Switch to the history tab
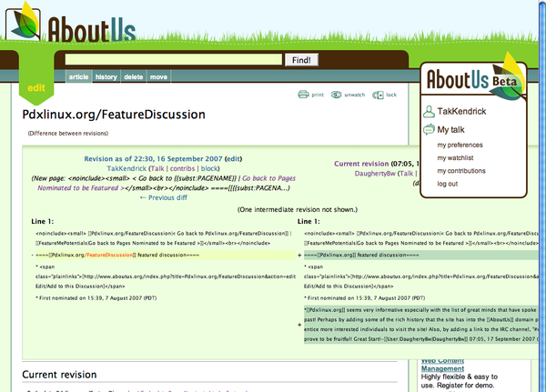The height and width of the screenshot is (392, 546). tap(106, 77)
